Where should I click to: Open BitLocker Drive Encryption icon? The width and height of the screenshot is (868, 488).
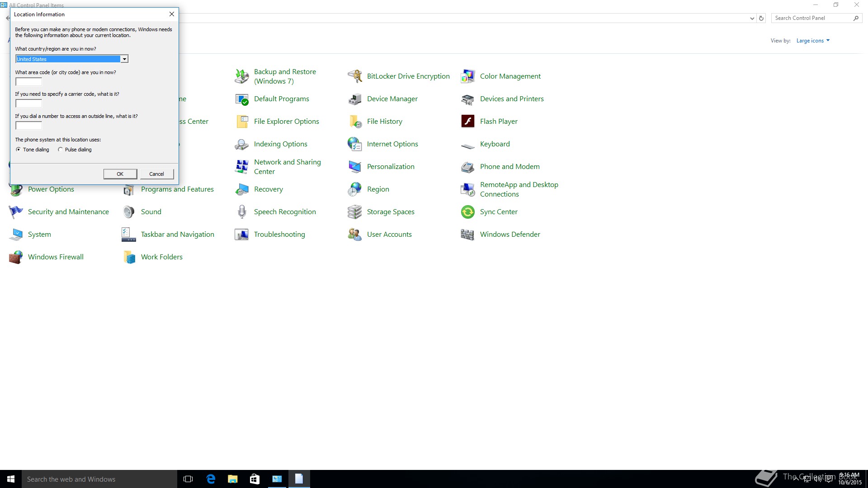pyautogui.click(x=355, y=76)
